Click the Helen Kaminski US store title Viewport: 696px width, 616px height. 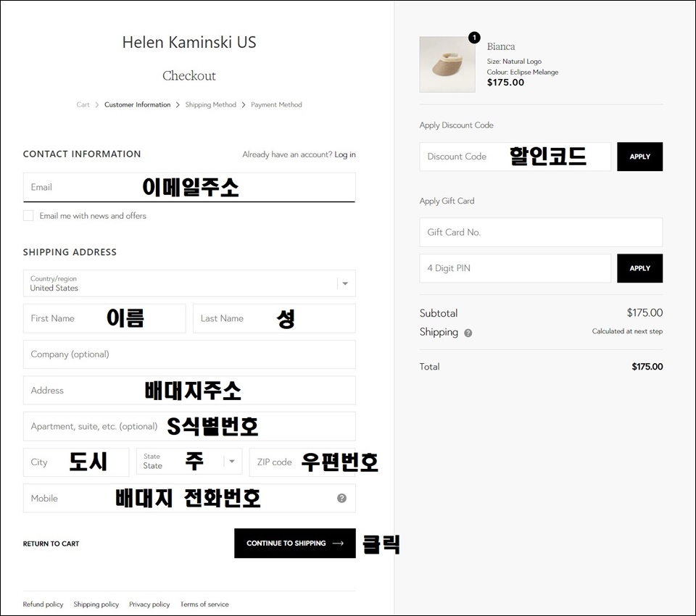click(x=189, y=42)
